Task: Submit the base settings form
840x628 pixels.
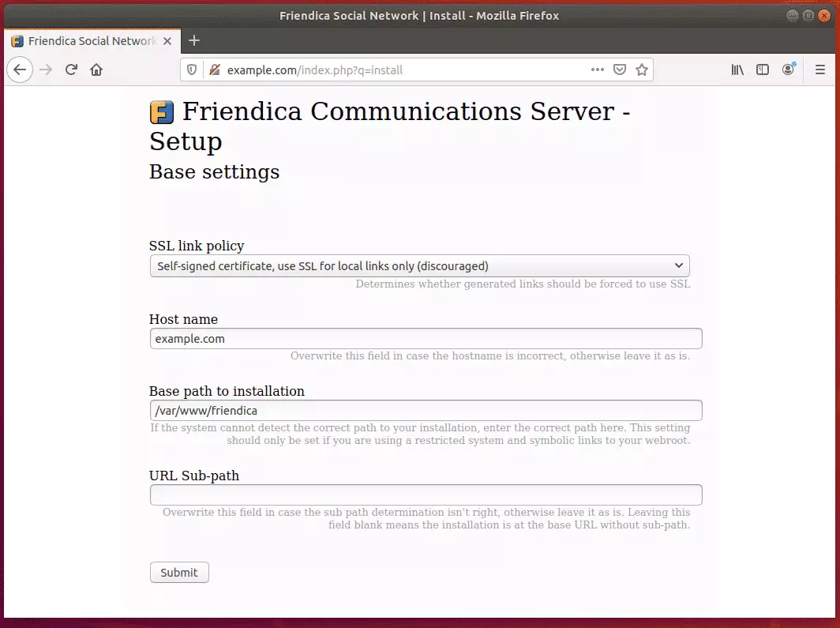Action: point(179,572)
